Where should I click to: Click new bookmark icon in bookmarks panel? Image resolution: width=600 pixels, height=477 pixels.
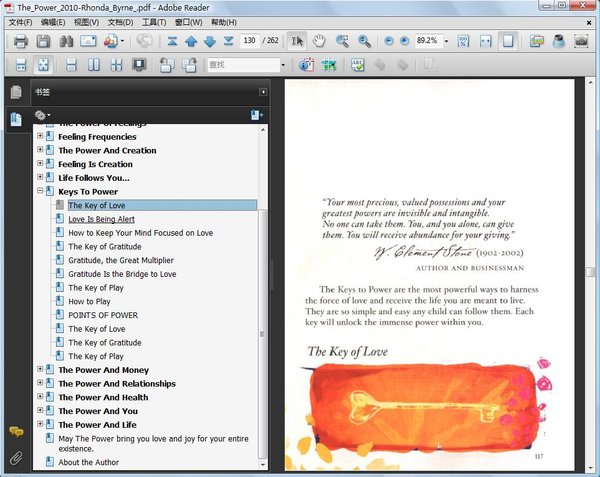pos(257,115)
